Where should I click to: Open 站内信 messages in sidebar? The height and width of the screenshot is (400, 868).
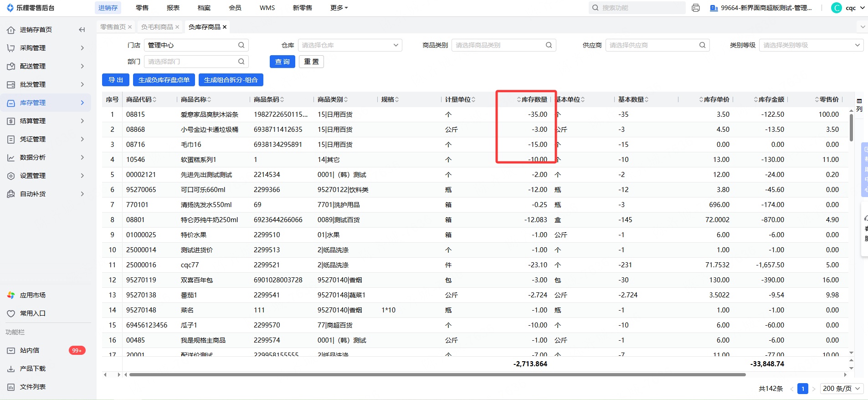click(30, 350)
